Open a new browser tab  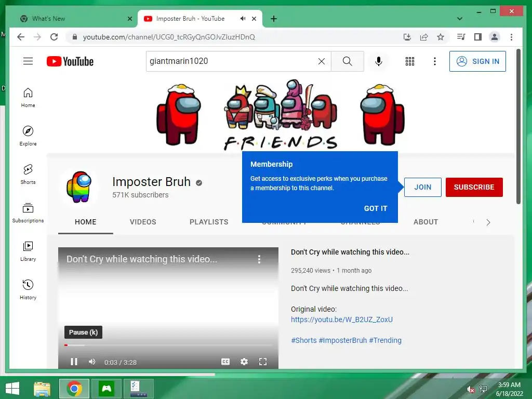point(274,19)
